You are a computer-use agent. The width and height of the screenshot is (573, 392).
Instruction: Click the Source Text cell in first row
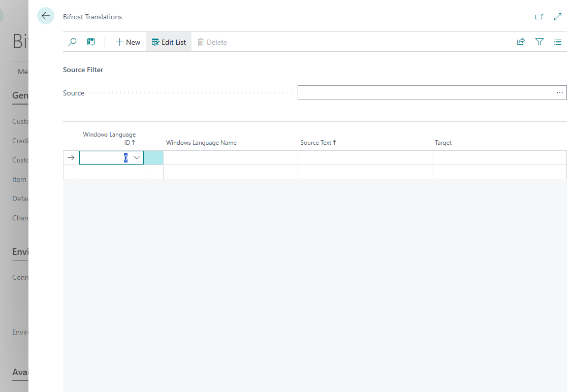point(365,157)
